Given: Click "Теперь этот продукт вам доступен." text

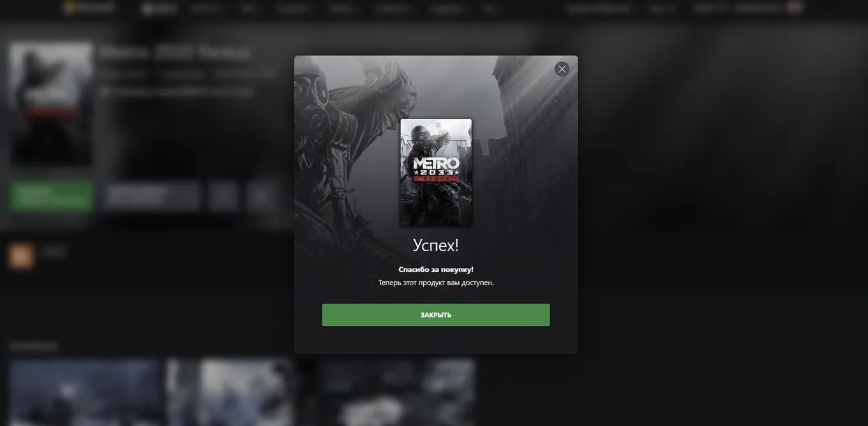Looking at the screenshot, I should [x=436, y=283].
